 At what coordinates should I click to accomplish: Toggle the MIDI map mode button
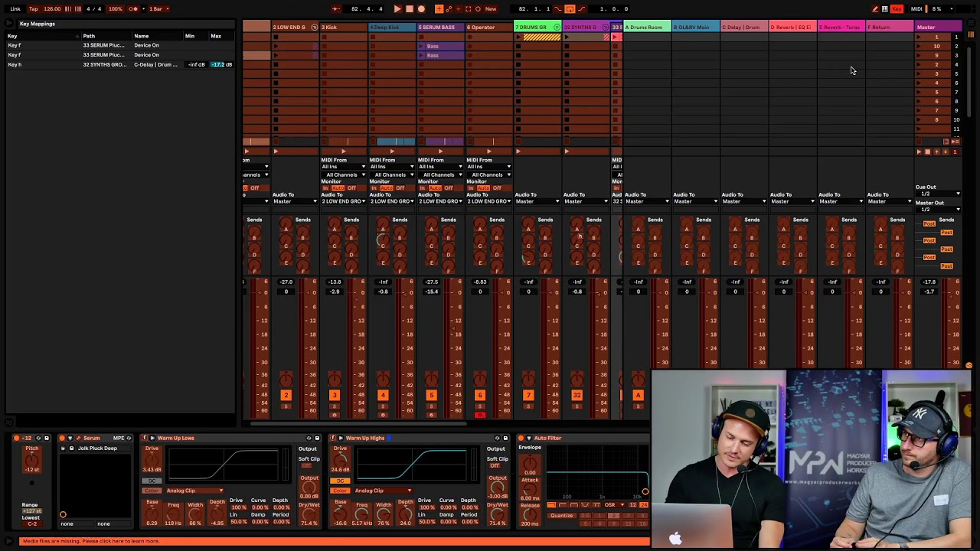(916, 8)
